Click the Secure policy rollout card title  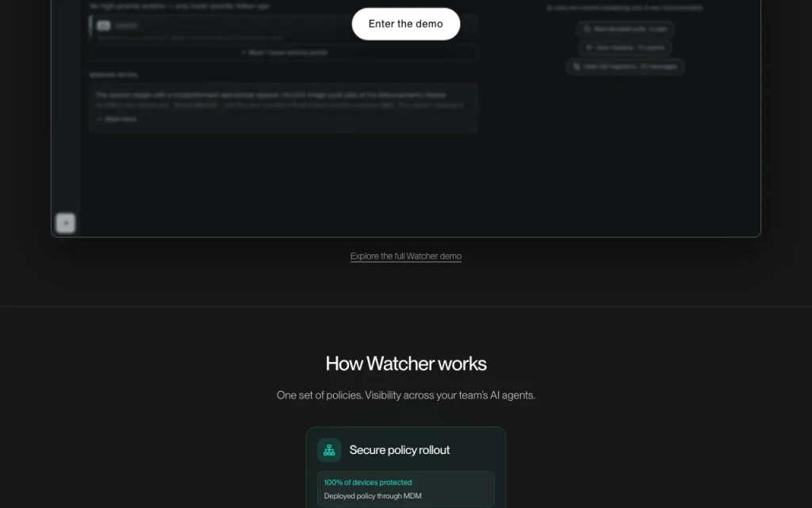[x=400, y=450]
